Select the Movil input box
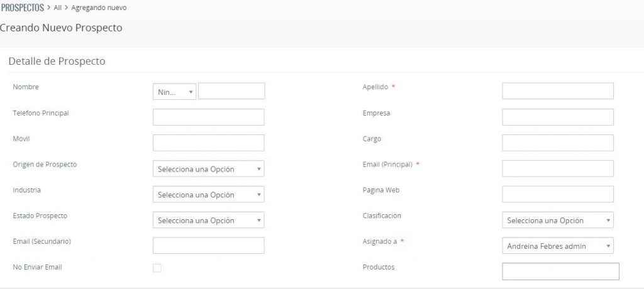This screenshot has height=289, width=644. tap(208, 143)
